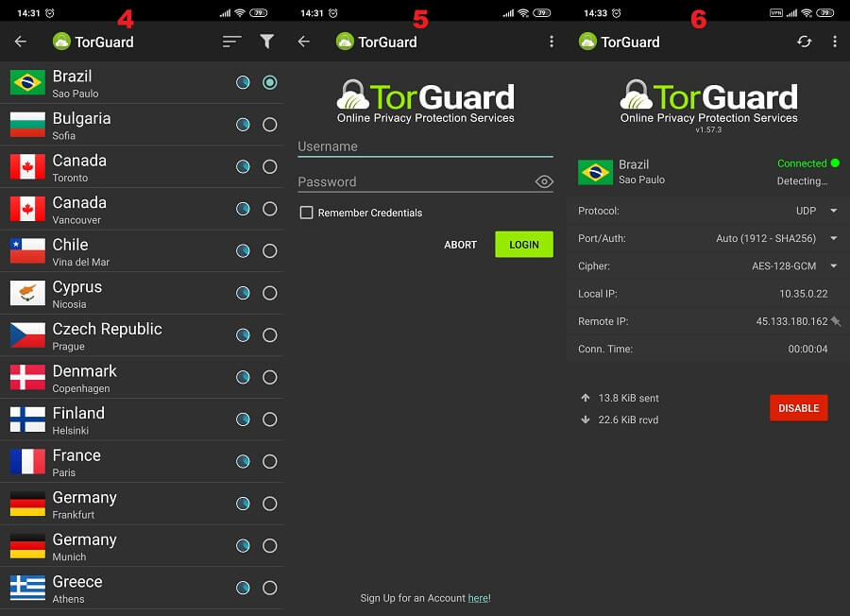Tap the '22.6 KiB rcvd' statistic
Image resolution: width=850 pixels, height=616 pixels.
628,419
